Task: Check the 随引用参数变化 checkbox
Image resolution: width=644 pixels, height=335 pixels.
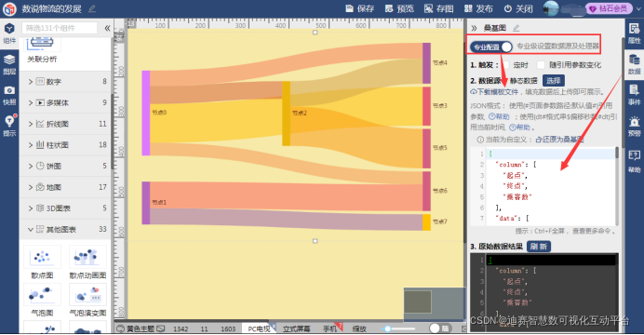Action: click(541, 65)
